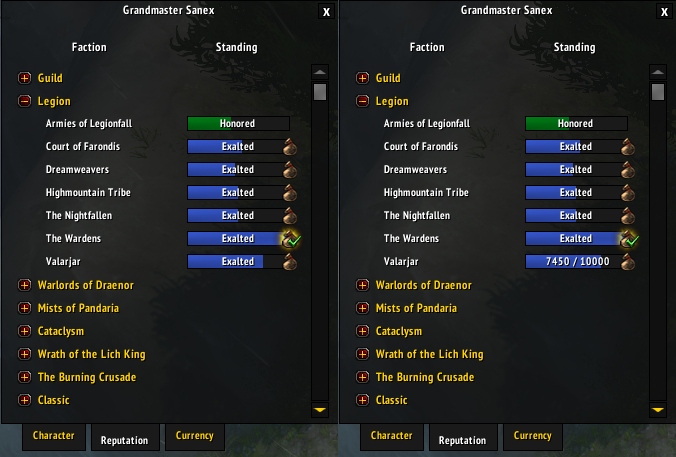The width and height of the screenshot is (676, 457).
Task: Click The Wardens checkmarked bag in right panel
Action: pos(629,238)
